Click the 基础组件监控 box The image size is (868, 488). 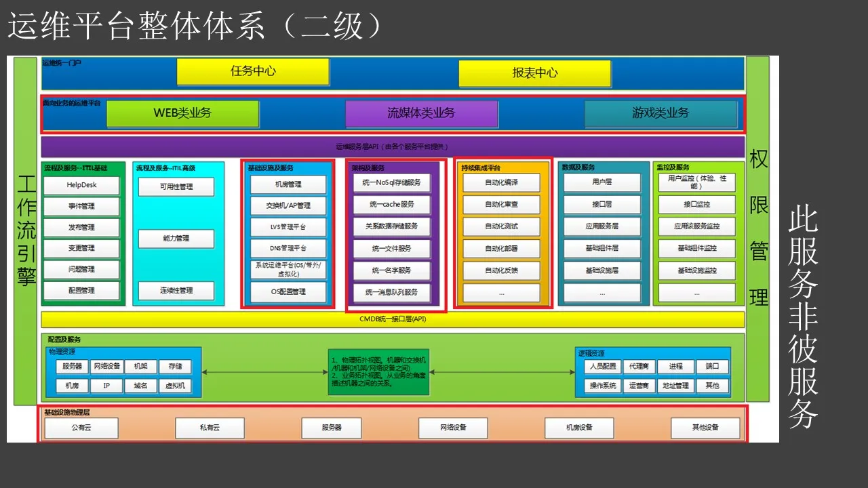697,248
